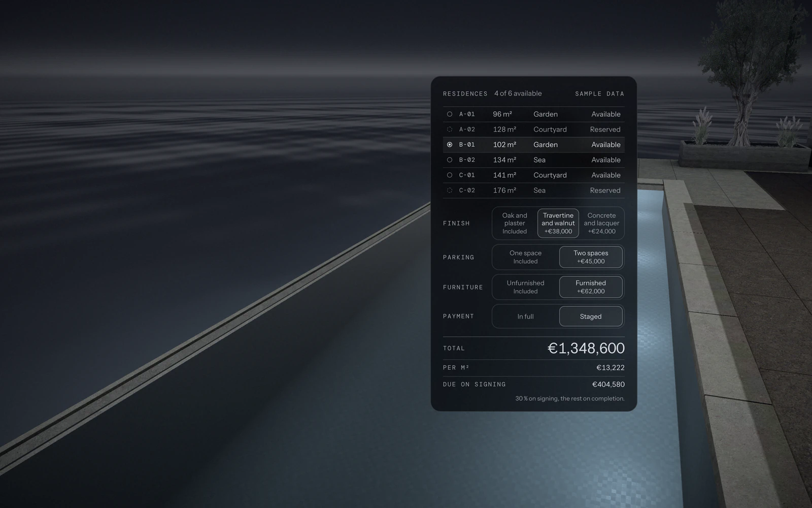Click the 176 m² area cell
812x508 pixels.
(x=504, y=190)
